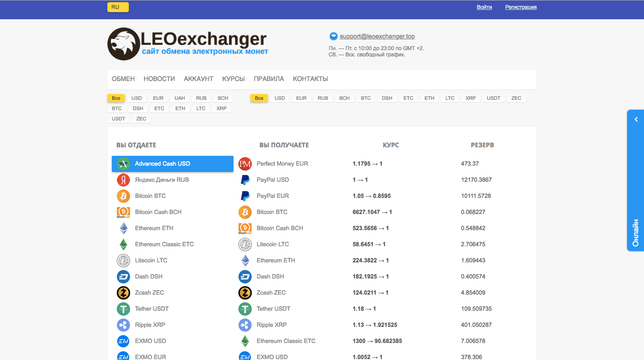Image resolution: width=644 pixels, height=360 pixels.
Task: Open the Регистрация link
Action: pos(521,7)
